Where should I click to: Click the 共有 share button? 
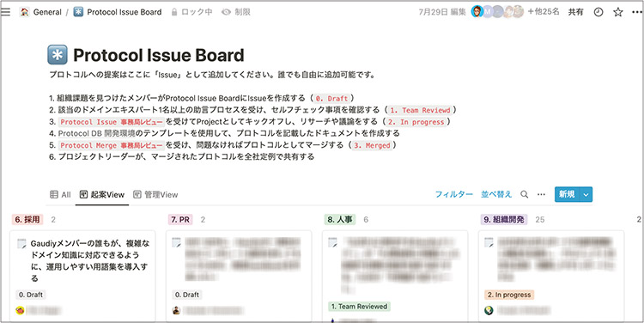click(x=575, y=12)
